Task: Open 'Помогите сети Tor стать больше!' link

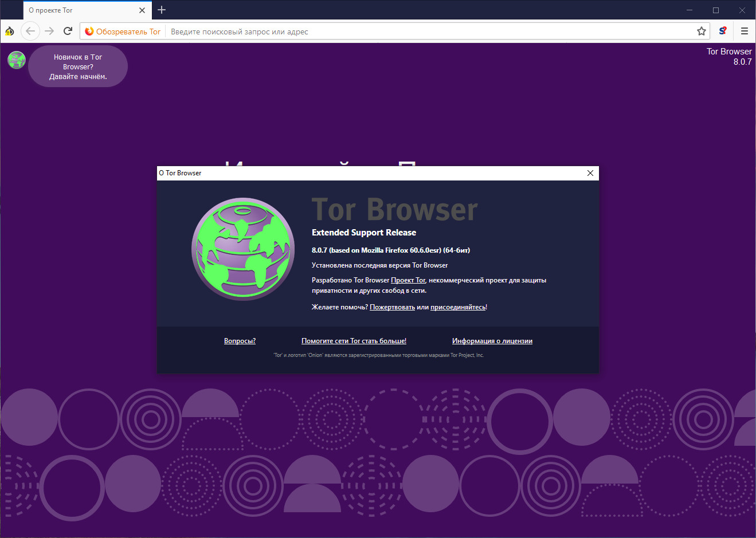Action: pyautogui.click(x=354, y=341)
